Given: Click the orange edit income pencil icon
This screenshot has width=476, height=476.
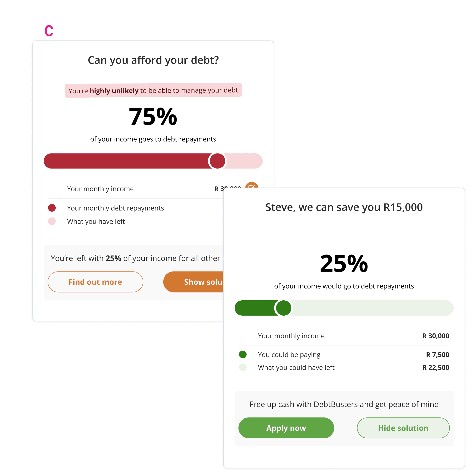Looking at the screenshot, I should [251, 185].
